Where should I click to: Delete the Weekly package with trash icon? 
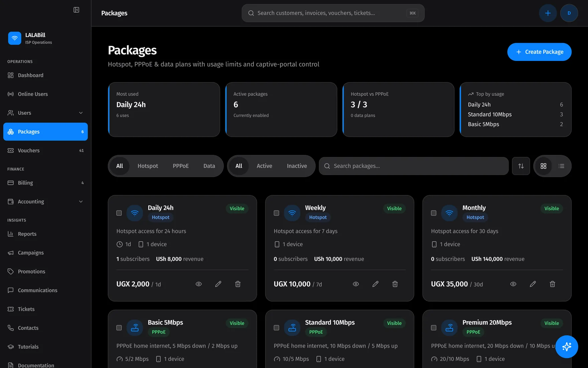pyautogui.click(x=395, y=284)
